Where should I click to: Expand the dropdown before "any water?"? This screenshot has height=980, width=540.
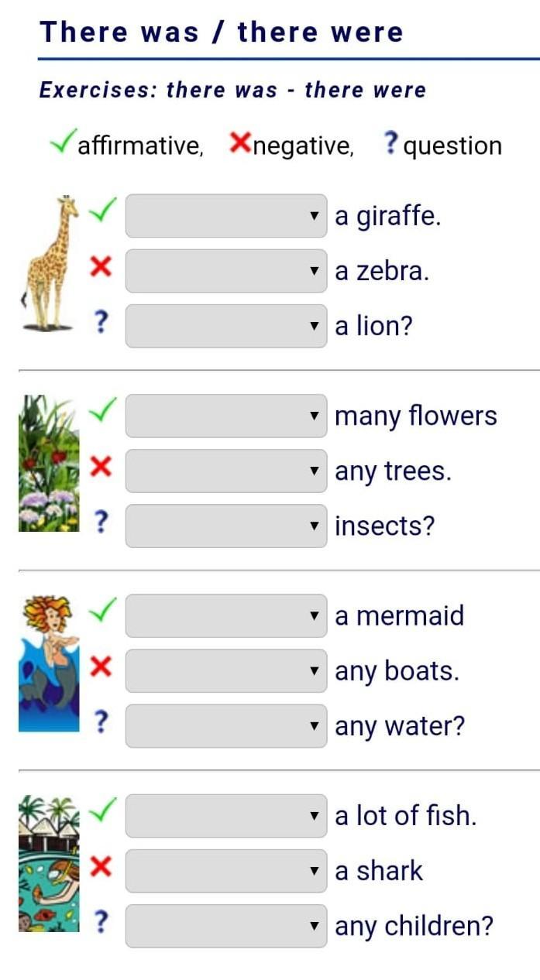[x=225, y=726]
